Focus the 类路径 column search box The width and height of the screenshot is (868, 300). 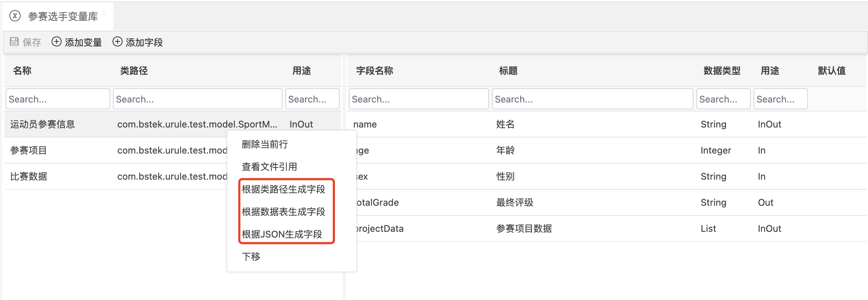[x=197, y=99]
